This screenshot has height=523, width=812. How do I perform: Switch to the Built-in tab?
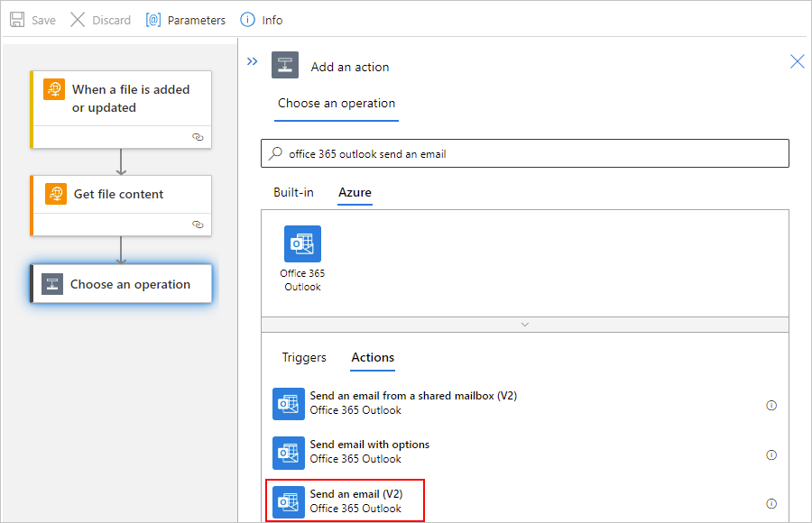(x=294, y=192)
